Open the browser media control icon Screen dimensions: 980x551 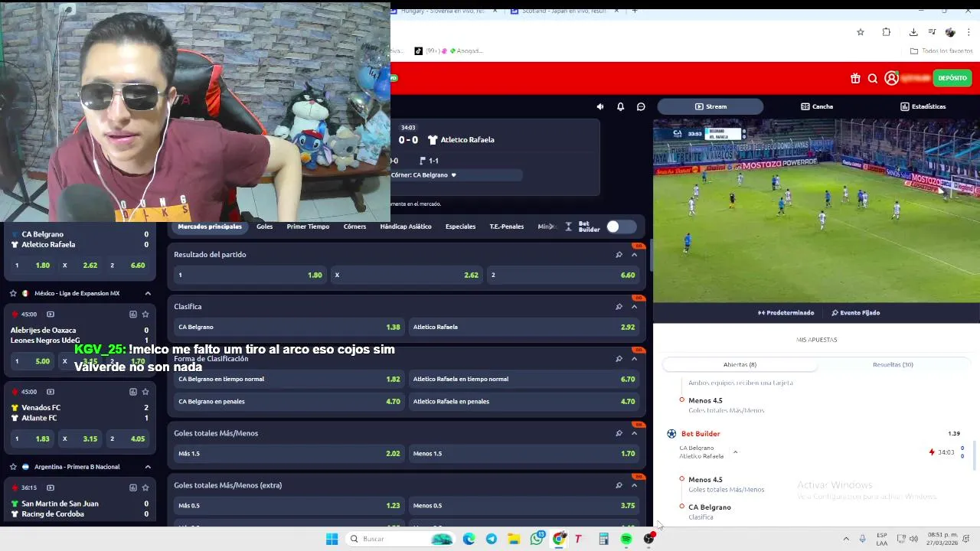[x=932, y=32]
